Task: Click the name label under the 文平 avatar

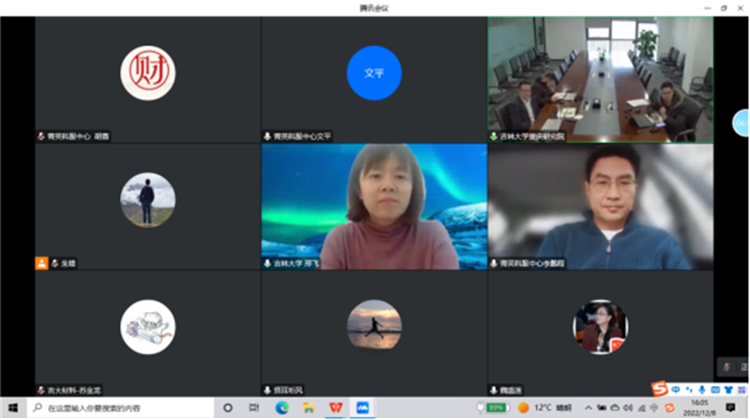Action: coord(302,136)
